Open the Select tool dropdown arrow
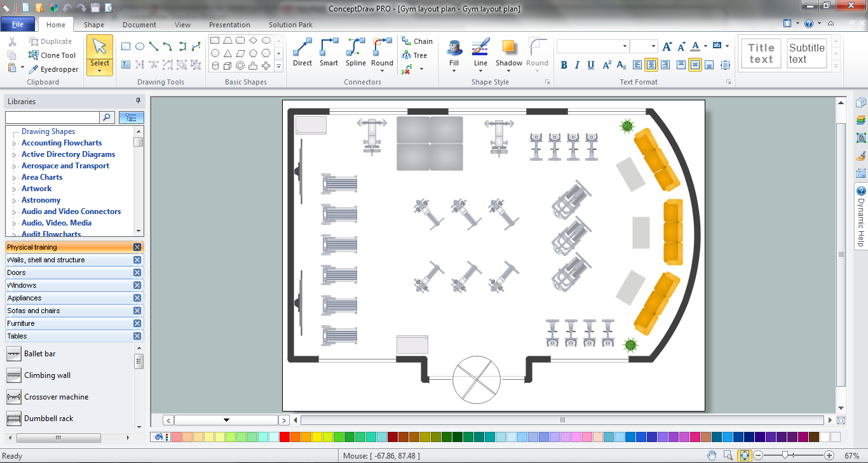This screenshot has width=868, height=463. (x=100, y=71)
